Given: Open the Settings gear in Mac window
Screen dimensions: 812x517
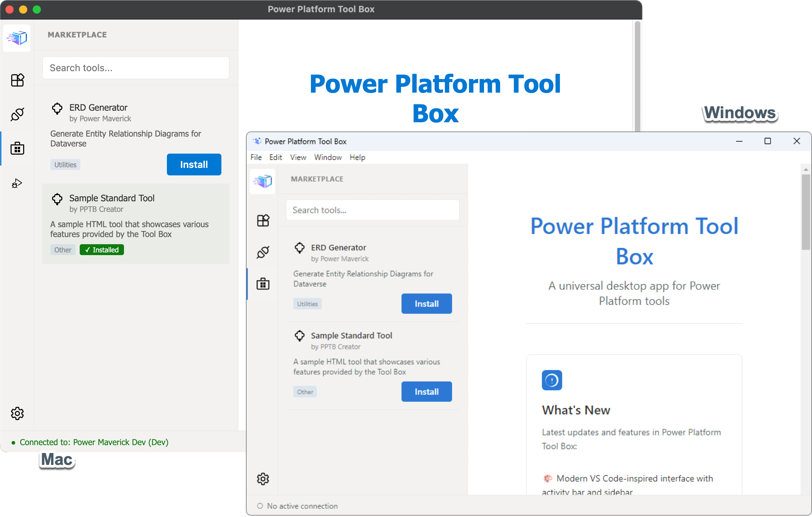Looking at the screenshot, I should (17, 413).
